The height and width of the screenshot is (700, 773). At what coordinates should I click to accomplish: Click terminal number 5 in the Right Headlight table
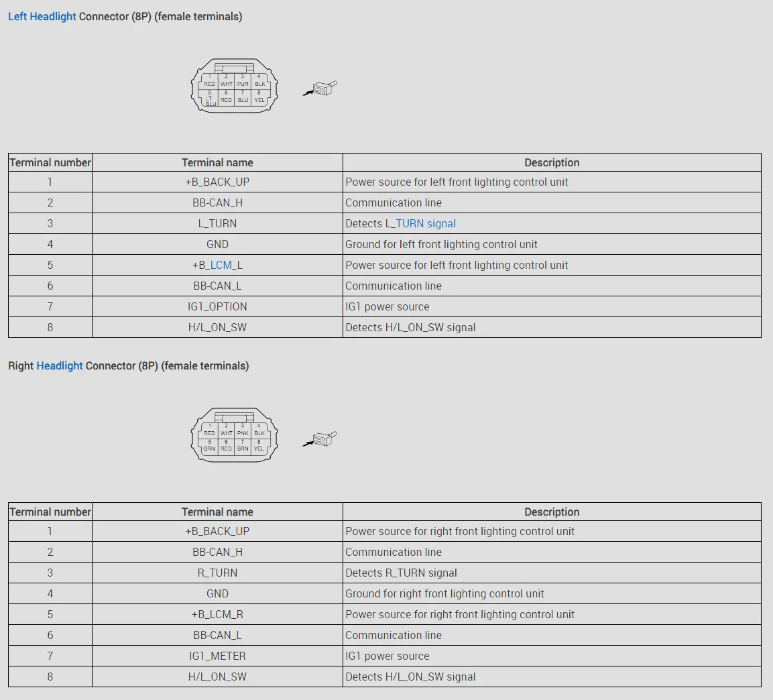[x=50, y=614]
